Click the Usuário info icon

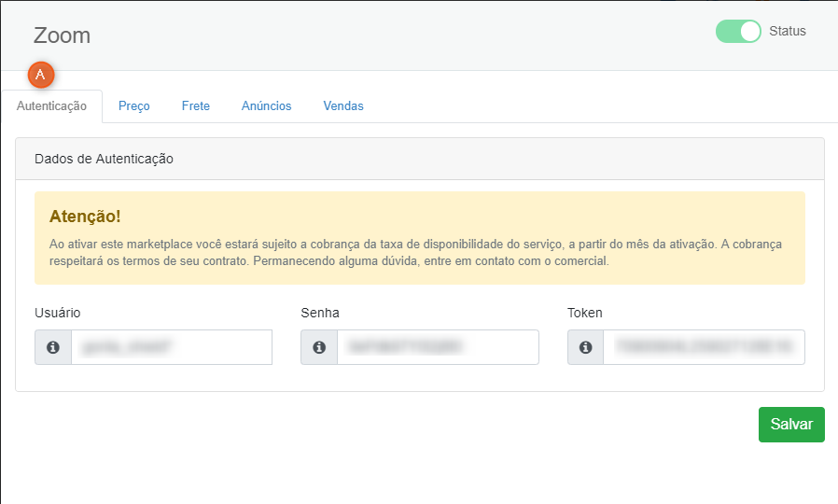(x=53, y=347)
